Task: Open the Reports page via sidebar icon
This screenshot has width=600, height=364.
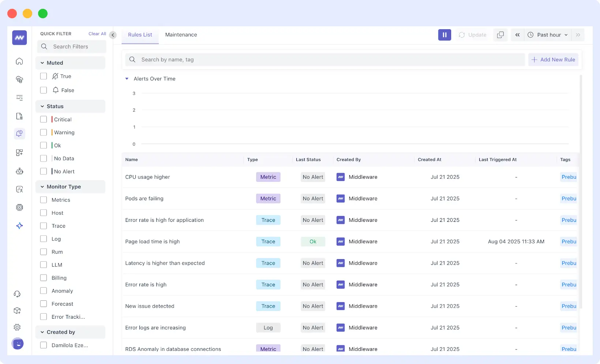Action: (x=19, y=116)
